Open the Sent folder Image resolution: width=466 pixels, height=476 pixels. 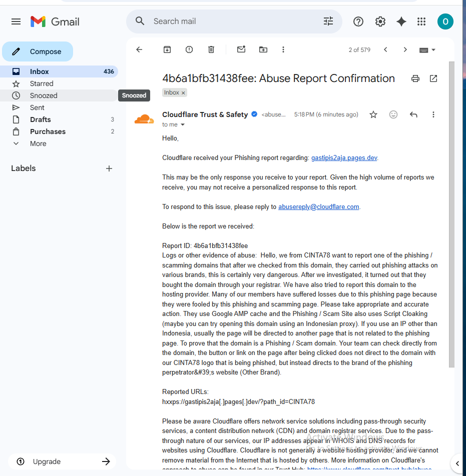(59, 107)
